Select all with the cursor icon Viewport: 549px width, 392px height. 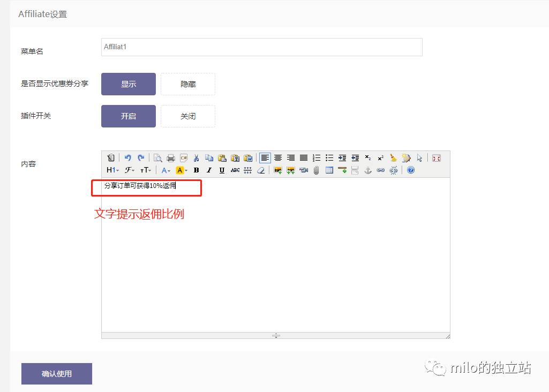[419, 158]
